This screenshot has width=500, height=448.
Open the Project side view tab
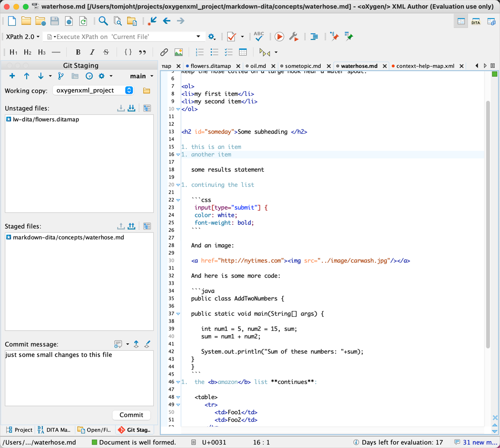click(x=19, y=430)
